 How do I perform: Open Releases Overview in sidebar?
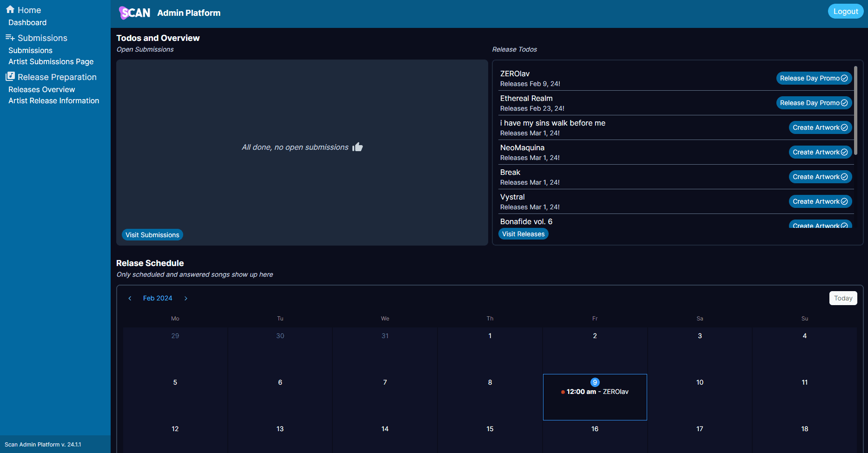point(41,89)
